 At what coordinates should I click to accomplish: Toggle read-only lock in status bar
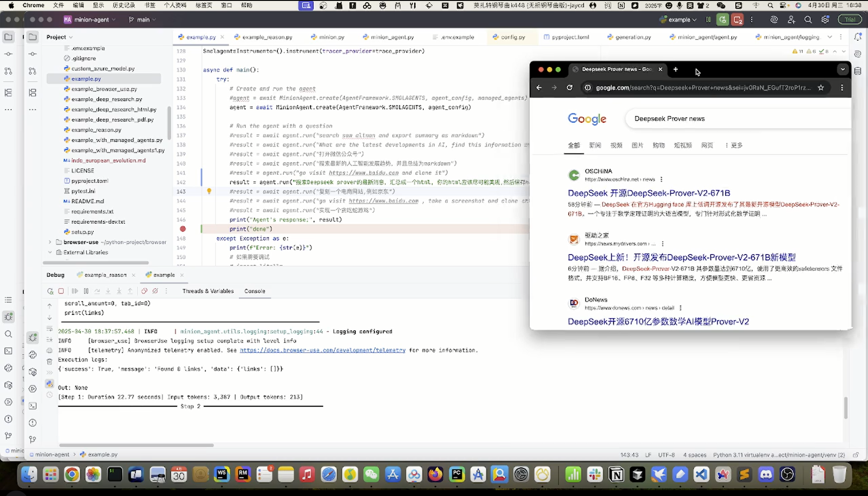(x=856, y=455)
